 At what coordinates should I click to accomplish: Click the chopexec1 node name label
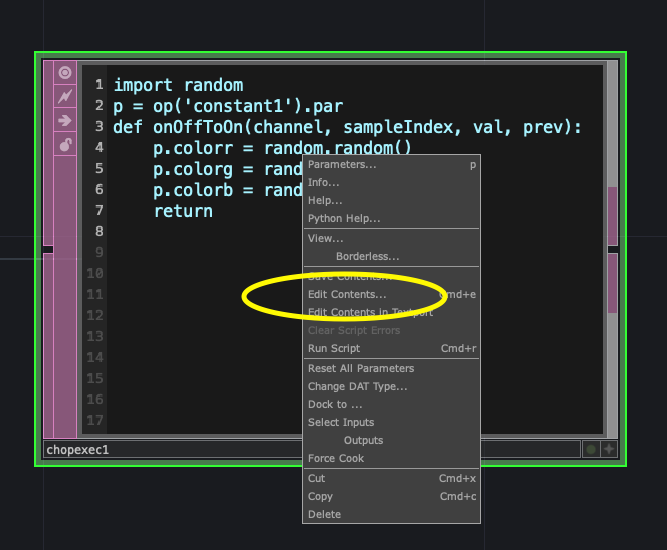[x=78, y=450]
